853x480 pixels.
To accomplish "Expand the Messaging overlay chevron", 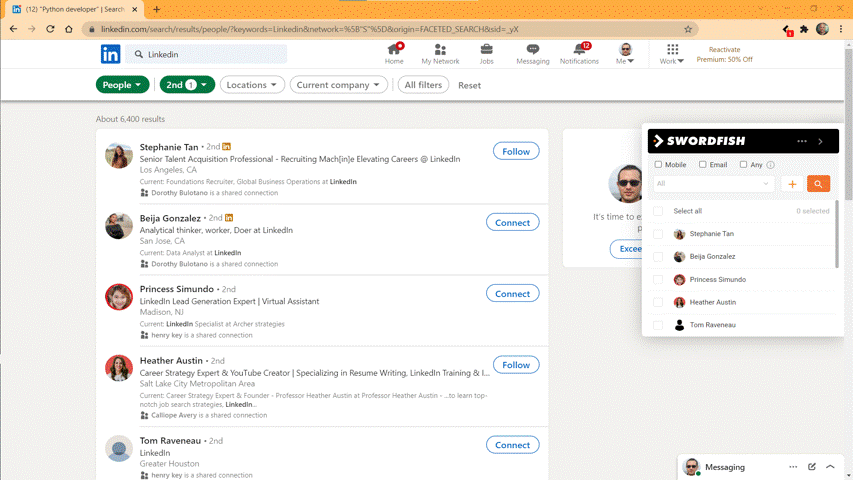I will point(830,466).
